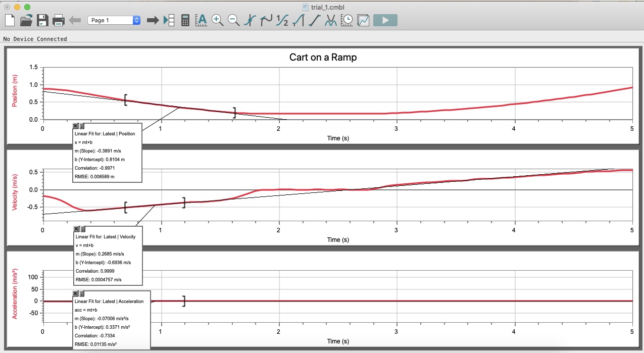644x353 pixels.
Task: Select the Zoom Out magnifier
Action: (233, 20)
